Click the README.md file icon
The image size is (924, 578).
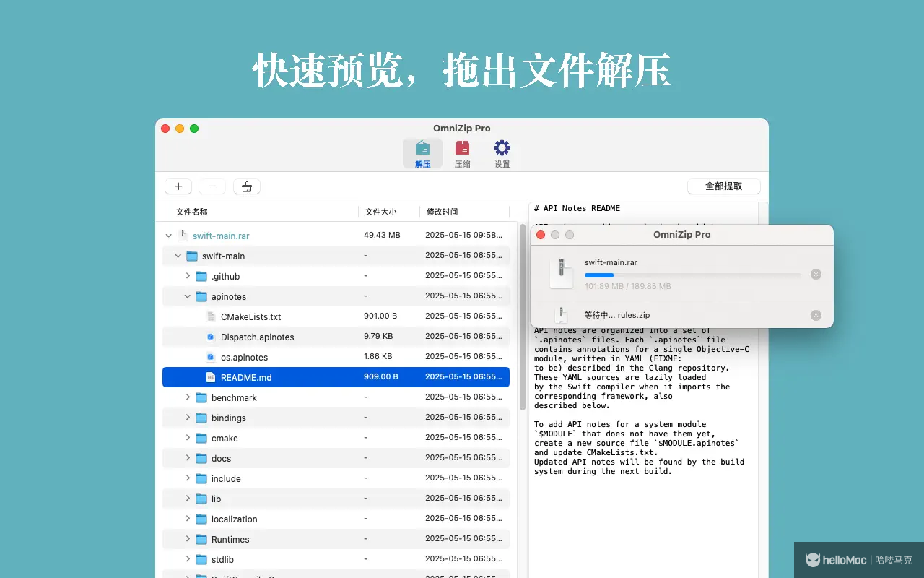[x=211, y=377]
